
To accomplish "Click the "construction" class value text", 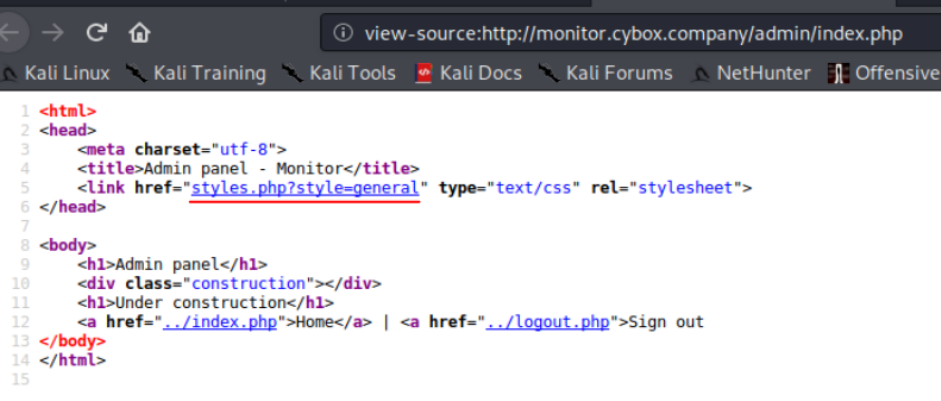I will [261, 283].
